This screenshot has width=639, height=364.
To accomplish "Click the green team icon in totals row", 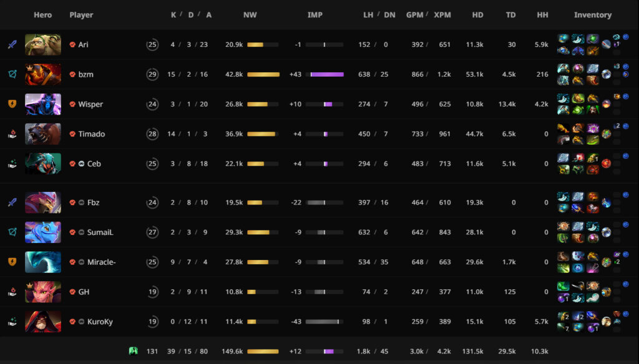I will [x=133, y=351].
